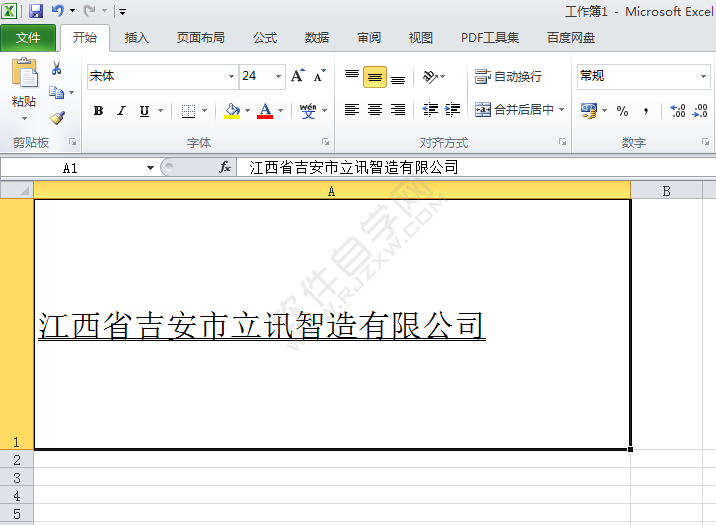Select column B header
The image size is (716, 525).
point(666,191)
